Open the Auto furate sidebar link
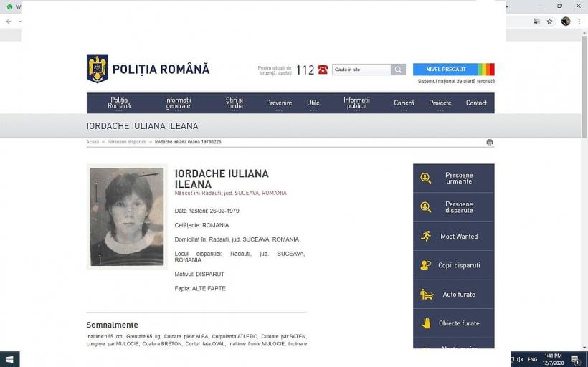The width and height of the screenshot is (588, 367). [454, 295]
